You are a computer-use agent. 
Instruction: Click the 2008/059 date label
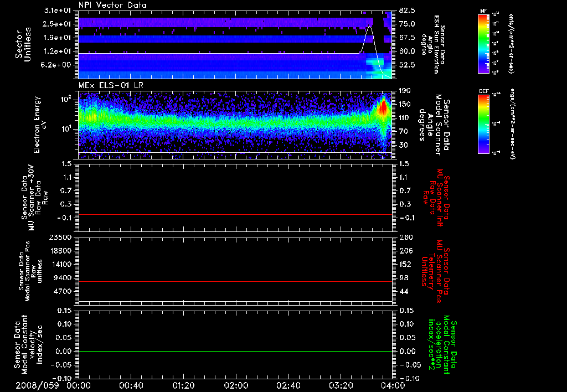[x=38, y=385]
